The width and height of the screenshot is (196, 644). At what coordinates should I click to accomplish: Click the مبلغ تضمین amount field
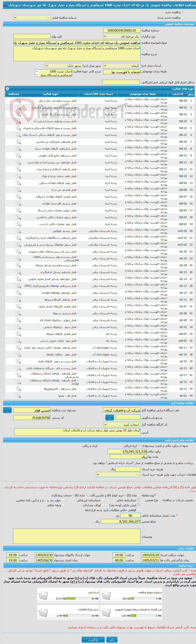[120, 521]
